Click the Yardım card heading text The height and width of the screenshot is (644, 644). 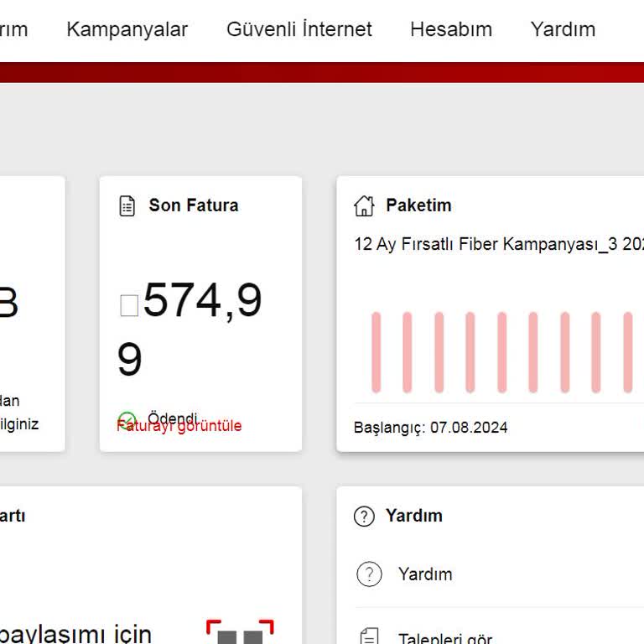414,516
